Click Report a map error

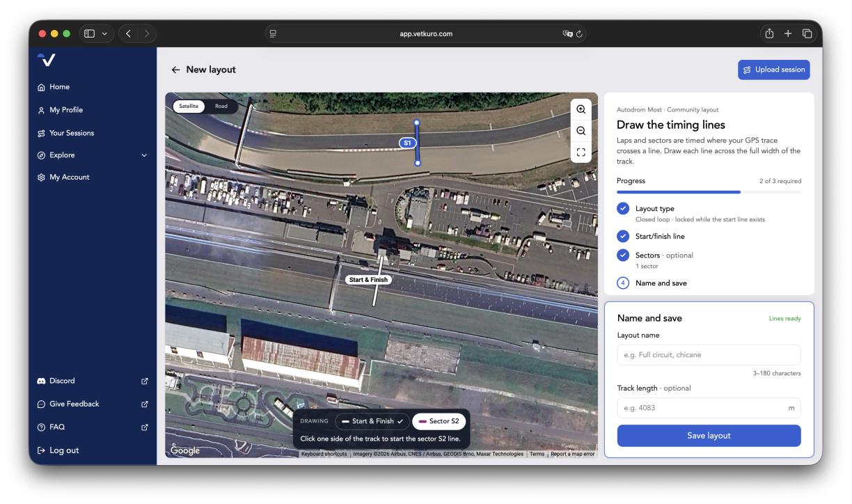(x=573, y=454)
